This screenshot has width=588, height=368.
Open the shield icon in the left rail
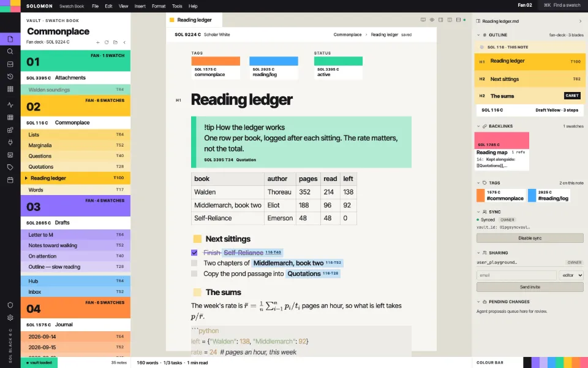click(x=10, y=305)
